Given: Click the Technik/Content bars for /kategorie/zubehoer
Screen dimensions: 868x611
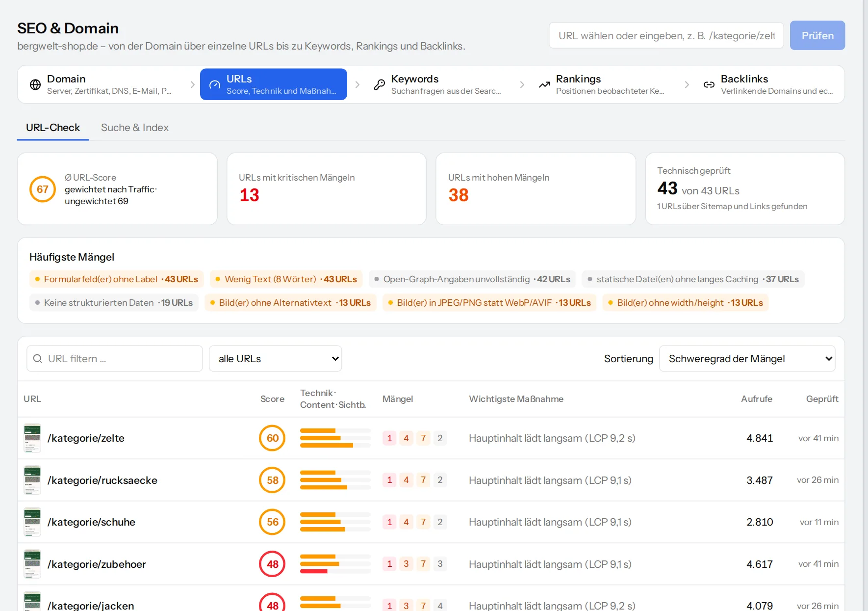Looking at the screenshot, I should [x=335, y=564].
